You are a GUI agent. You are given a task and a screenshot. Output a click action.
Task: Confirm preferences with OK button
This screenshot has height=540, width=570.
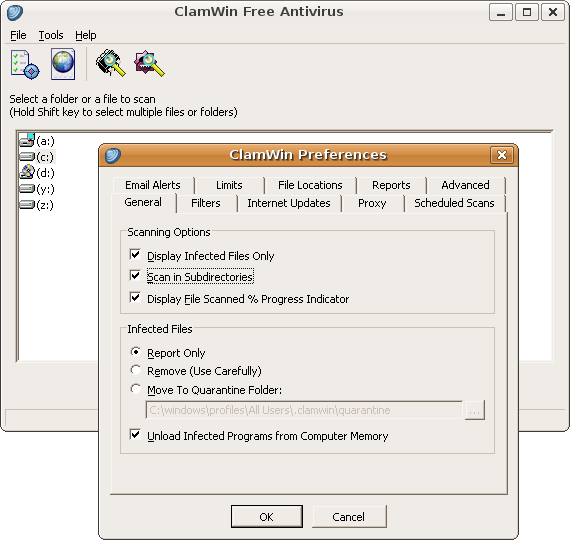[266, 516]
